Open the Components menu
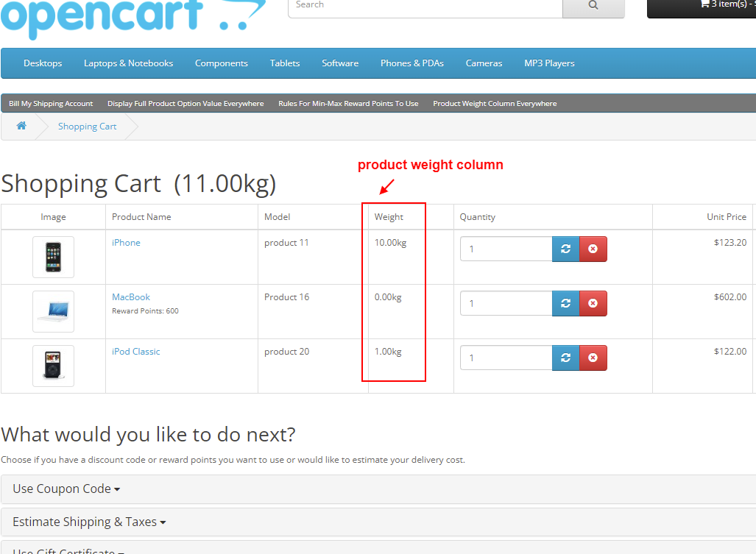The image size is (756, 554). coord(222,63)
